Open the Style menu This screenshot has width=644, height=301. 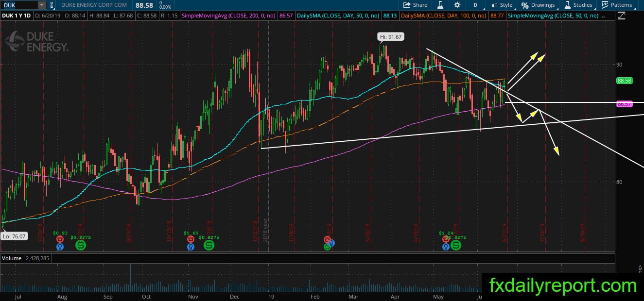(502, 5)
